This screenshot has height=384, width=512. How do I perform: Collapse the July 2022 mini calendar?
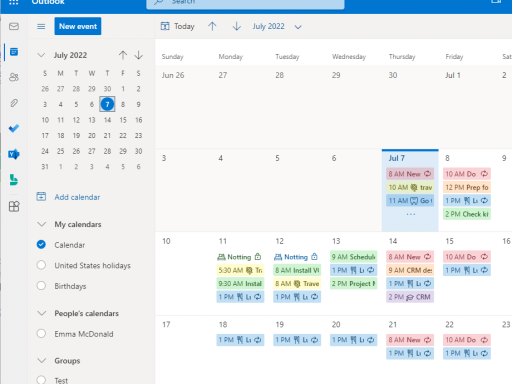point(41,55)
